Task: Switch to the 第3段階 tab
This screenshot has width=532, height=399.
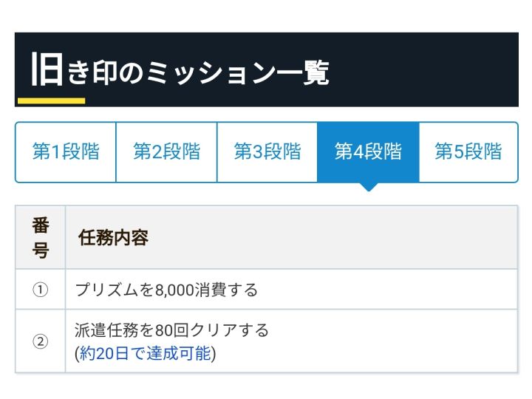Action: click(267, 152)
